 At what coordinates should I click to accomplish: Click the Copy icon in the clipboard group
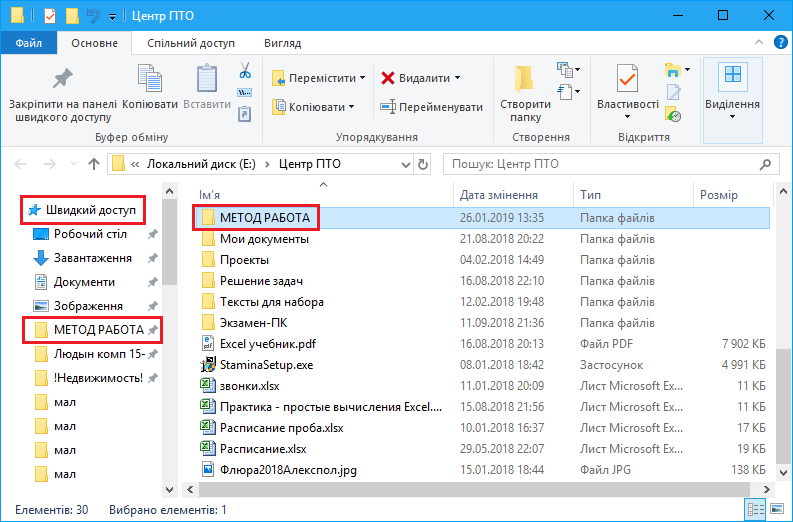[x=150, y=79]
